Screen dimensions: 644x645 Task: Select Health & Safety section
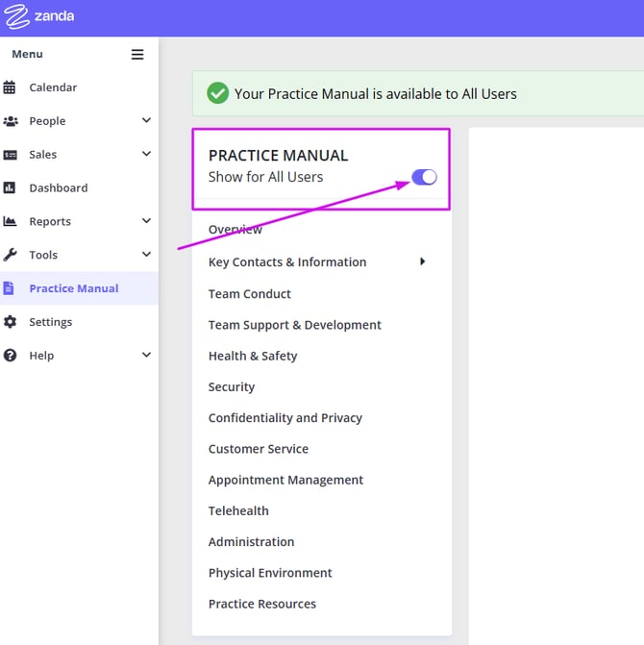(253, 356)
